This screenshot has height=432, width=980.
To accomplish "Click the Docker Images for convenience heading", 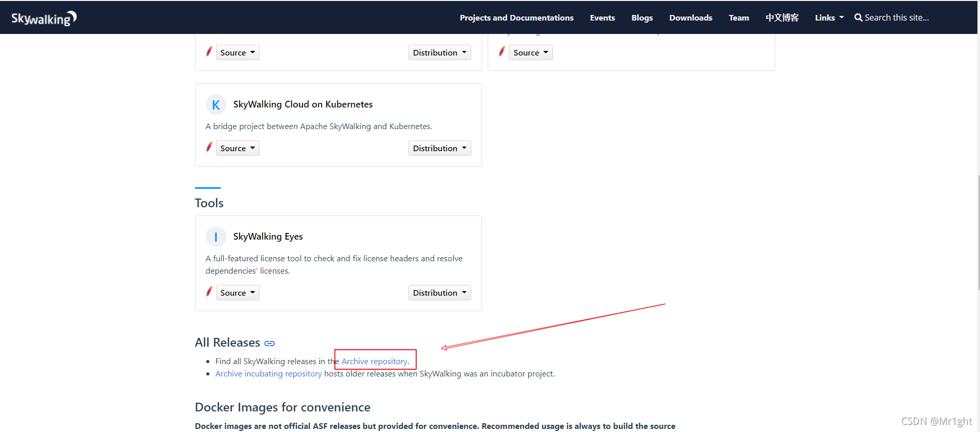I will click(x=282, y=407).
